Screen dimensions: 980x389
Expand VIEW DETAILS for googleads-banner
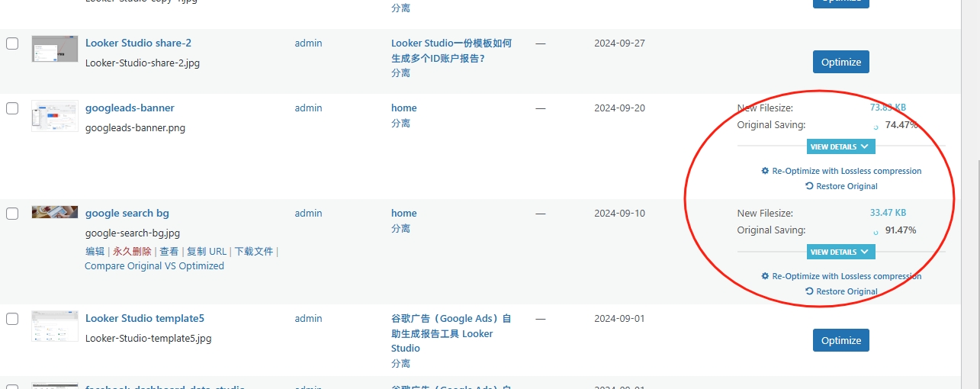(x=840, y=146)
